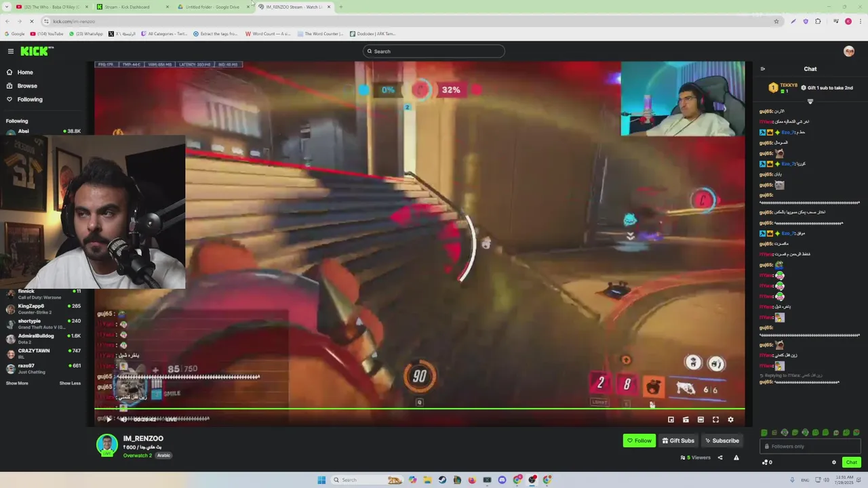
Task: Open Discord from the taskbar
Action: (x=502, y=480)
